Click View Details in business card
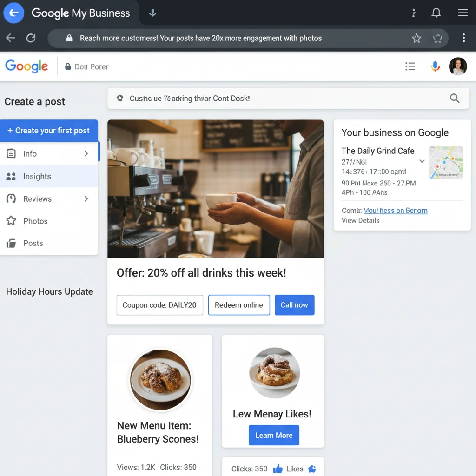Image resolution: width=476 pixels, height=476 pixels. tap(360, 220)
